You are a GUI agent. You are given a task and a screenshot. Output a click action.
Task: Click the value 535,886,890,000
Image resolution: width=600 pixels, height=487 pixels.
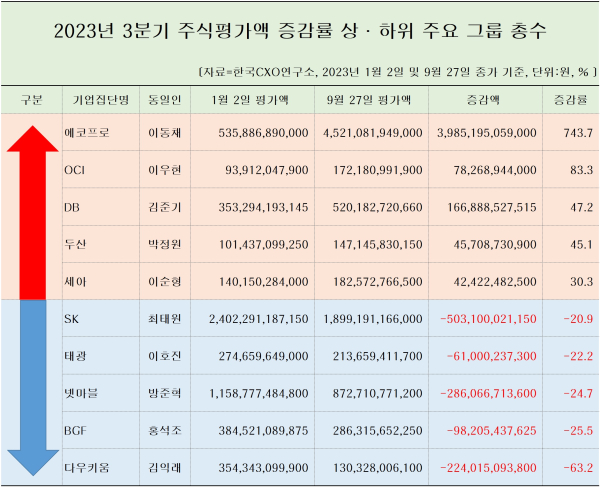263,133
